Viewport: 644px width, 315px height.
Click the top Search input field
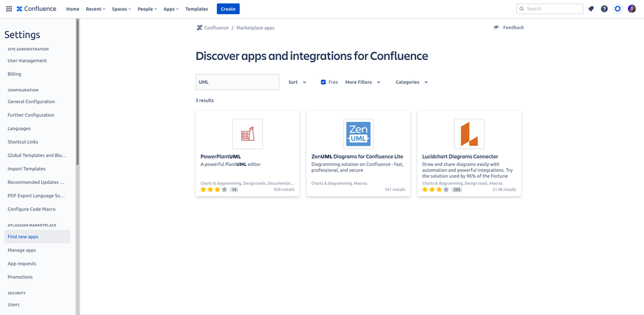point(550,8)
